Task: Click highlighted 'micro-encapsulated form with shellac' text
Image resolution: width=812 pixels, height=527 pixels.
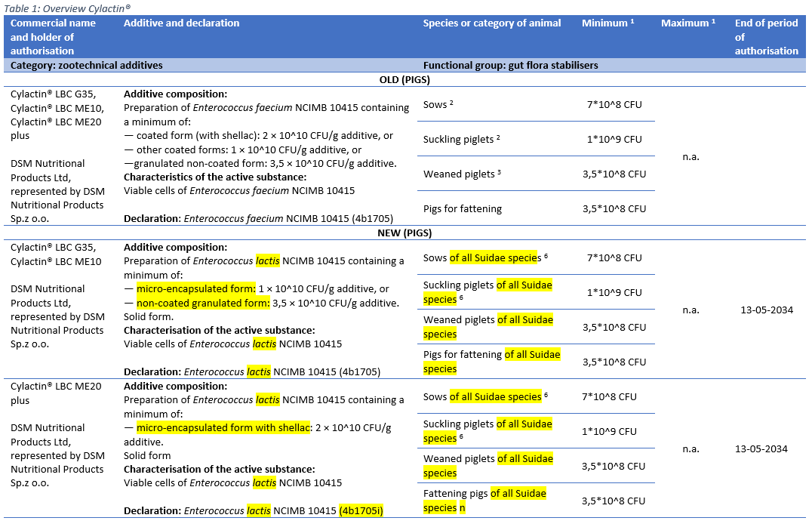Action: tap(223, 428)
